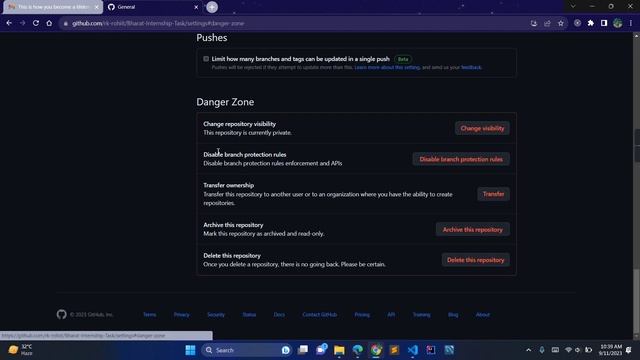Open the weather widget on the taskbar

[x=20, y=350]
